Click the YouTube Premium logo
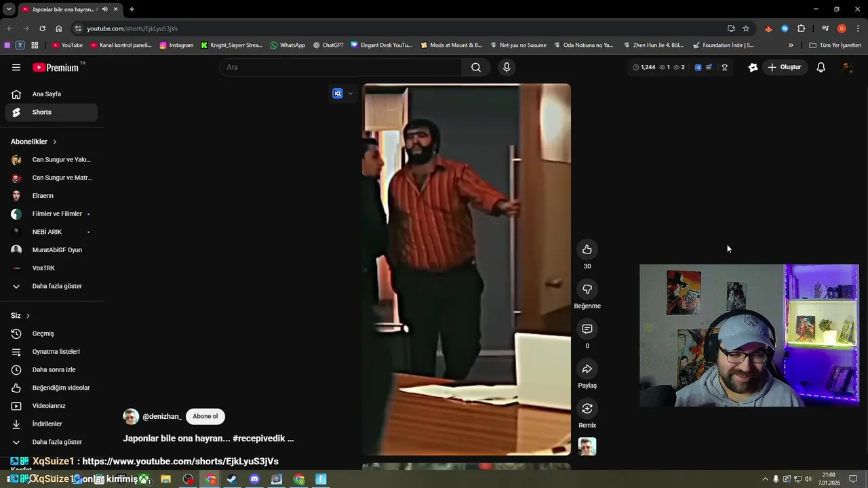The width and height of the screenshot is (868, 488). pos(56,67)
